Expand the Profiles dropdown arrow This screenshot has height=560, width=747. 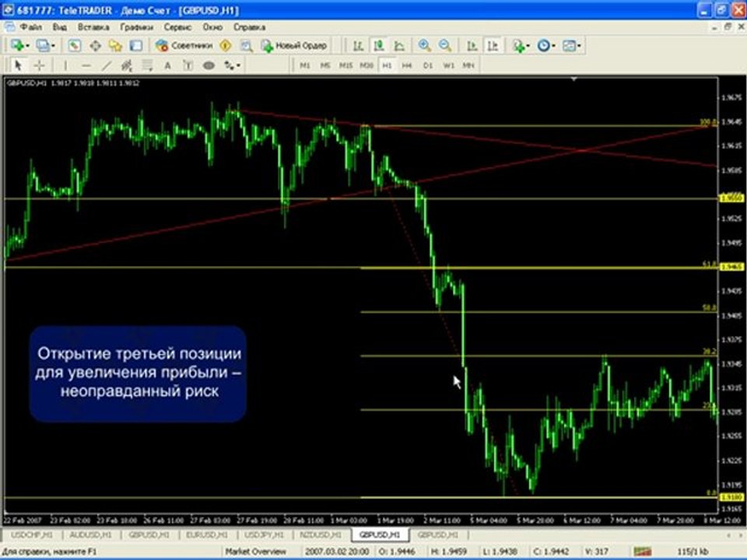click(x=54, y=46)
